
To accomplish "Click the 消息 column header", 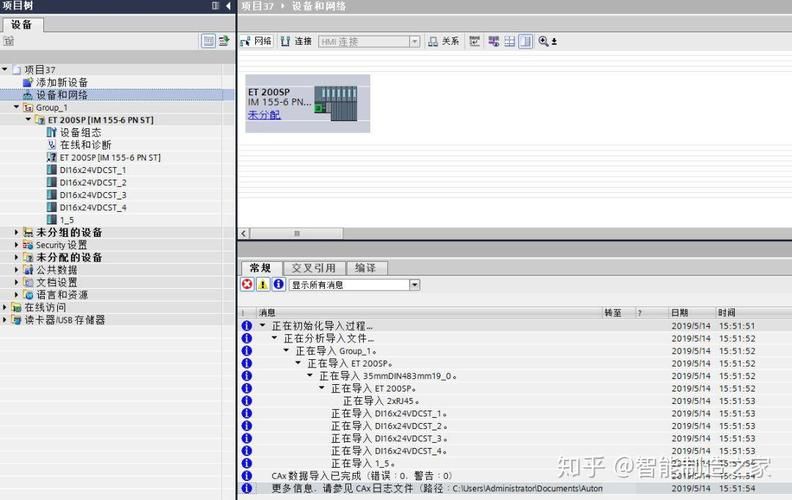I will click(430, 313).
